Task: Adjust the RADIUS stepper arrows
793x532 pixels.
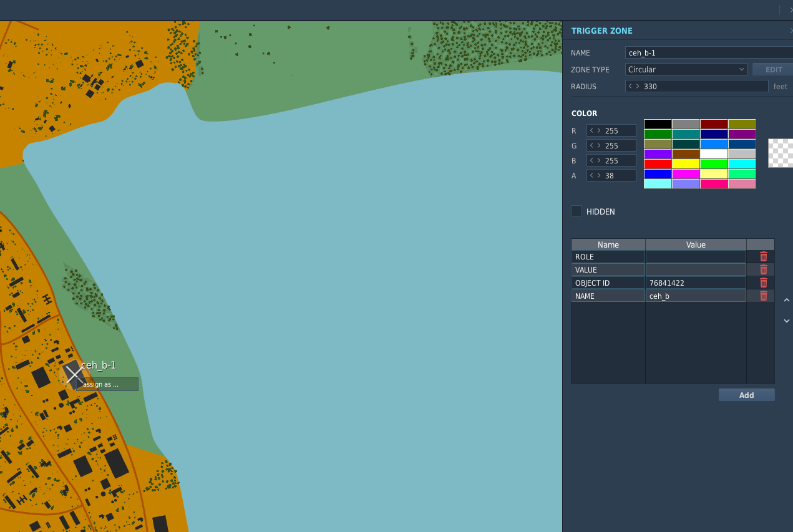Action: click(x=634, y=86)
